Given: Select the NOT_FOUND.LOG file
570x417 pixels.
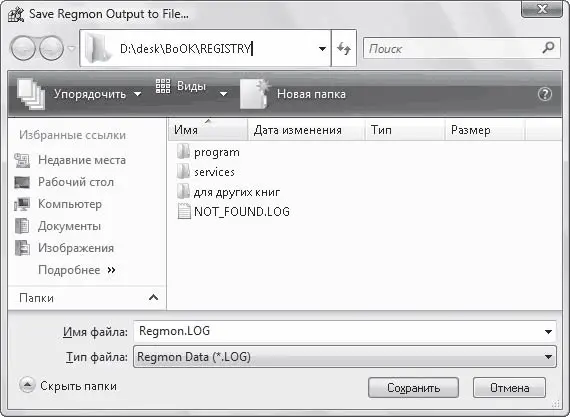Looking at the screenshot, I should coord(234,211).
